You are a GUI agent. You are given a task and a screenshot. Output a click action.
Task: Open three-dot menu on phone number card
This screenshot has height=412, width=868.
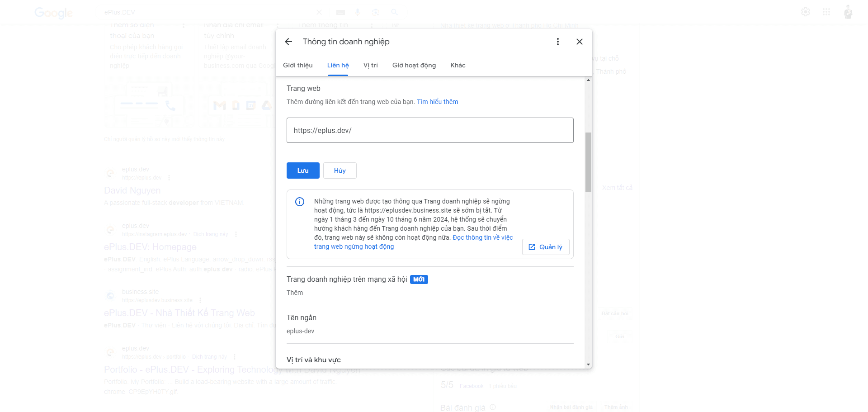[184, 26]
